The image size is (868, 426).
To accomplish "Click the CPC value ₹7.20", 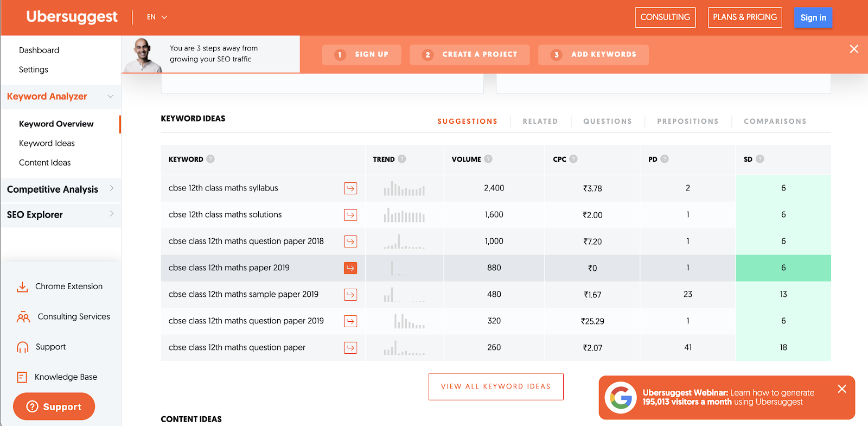I will point(592,241).
